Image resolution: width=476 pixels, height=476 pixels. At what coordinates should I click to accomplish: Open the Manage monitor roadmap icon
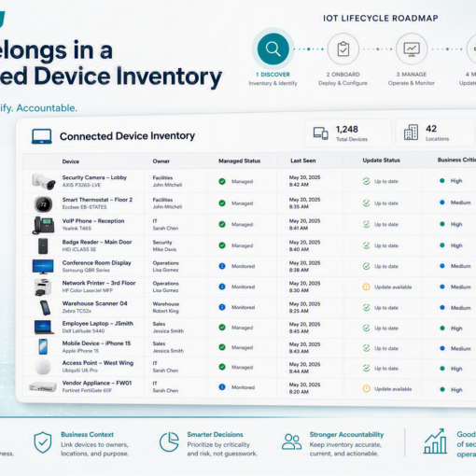point(412,49)
